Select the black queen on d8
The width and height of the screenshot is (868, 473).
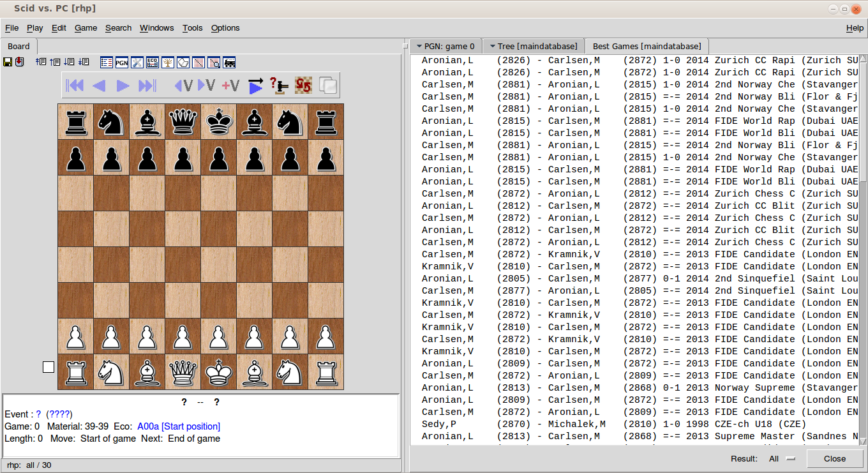point(183,121)
